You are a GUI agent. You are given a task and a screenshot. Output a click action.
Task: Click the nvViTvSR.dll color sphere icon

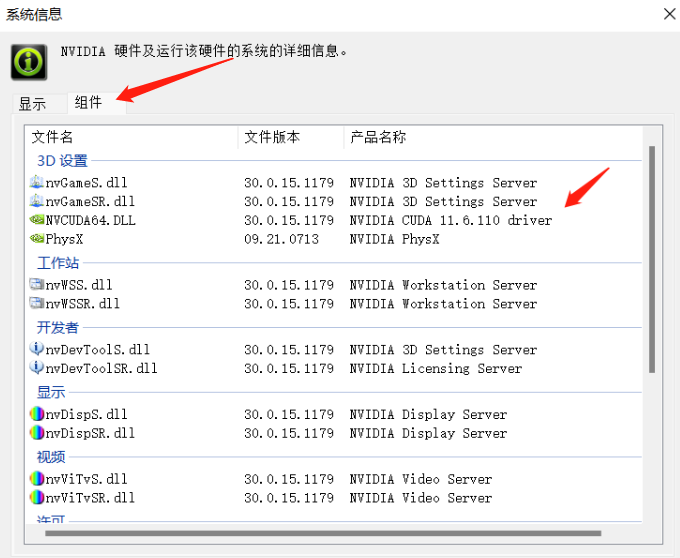click(x=37, y=497)
